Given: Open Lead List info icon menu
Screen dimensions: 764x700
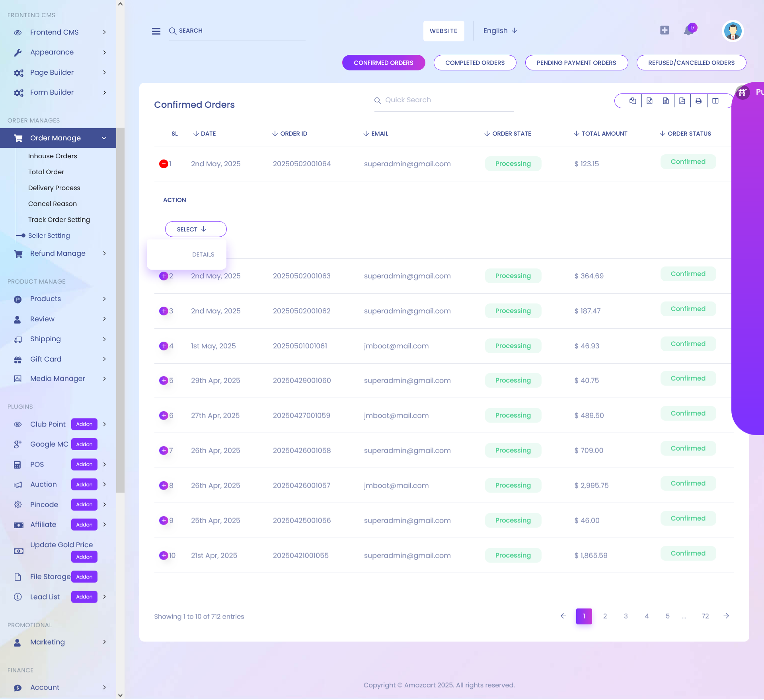Looking at the screenshot, I should click(x=18, y=597).
